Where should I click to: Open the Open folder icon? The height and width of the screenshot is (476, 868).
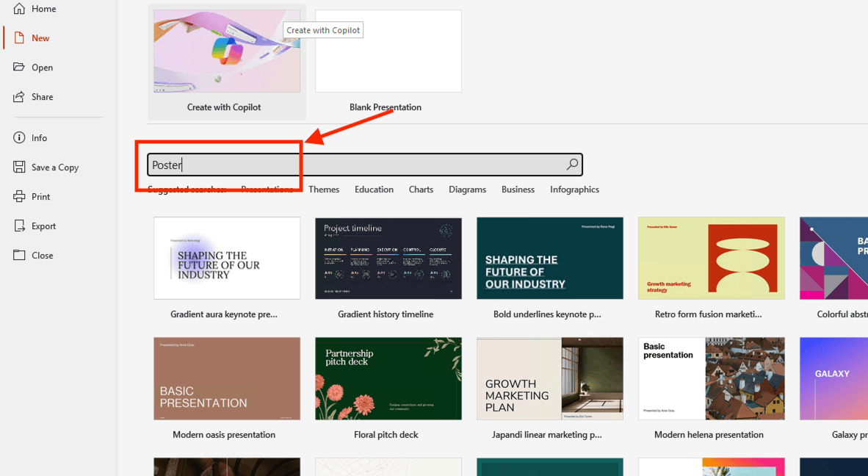click(19, 68)
